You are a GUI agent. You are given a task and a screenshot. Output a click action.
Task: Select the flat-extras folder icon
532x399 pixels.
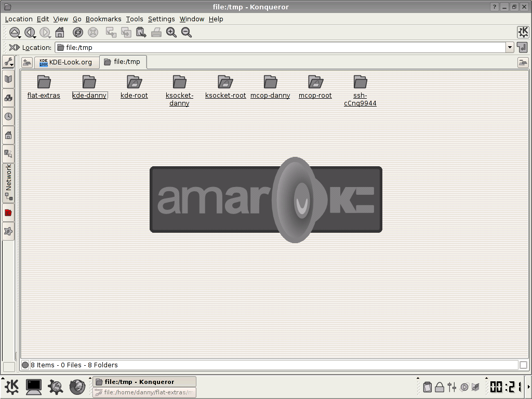(x=44, y=82)
